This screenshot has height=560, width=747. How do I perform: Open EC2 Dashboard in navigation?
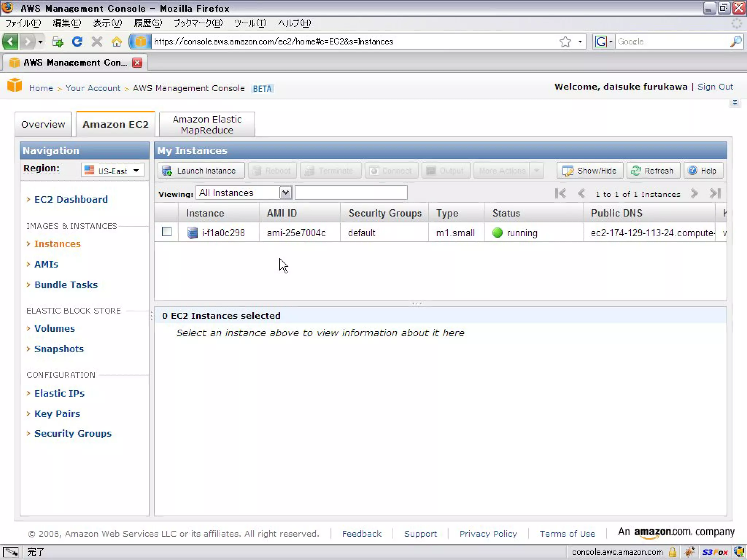coord(71,199)
